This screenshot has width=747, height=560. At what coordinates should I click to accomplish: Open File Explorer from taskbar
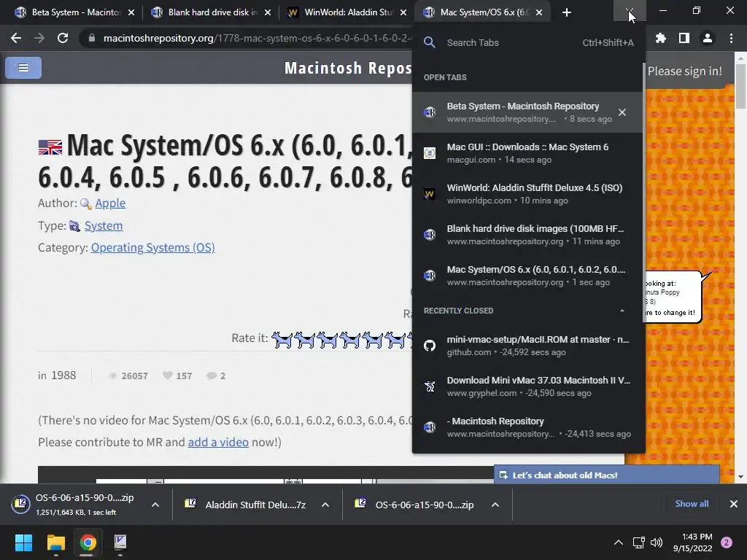[x=55, y=542]
